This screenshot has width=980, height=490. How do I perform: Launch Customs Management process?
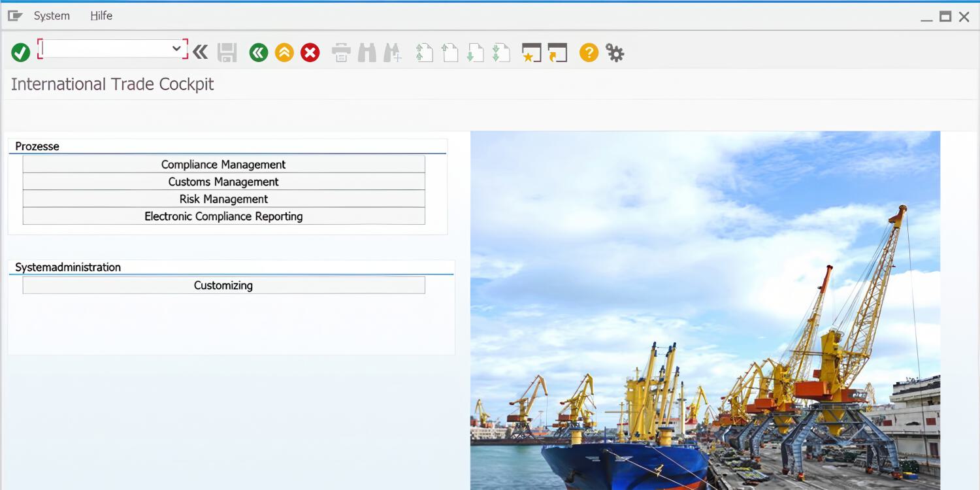point(223,182)
